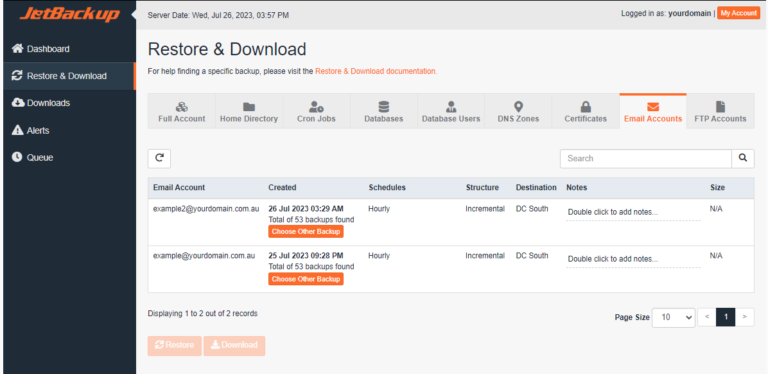Click the 25 Jul 2023 09:28 PM date
The width and height of the screenshot is (768, 374).
[x=306, y=256]
